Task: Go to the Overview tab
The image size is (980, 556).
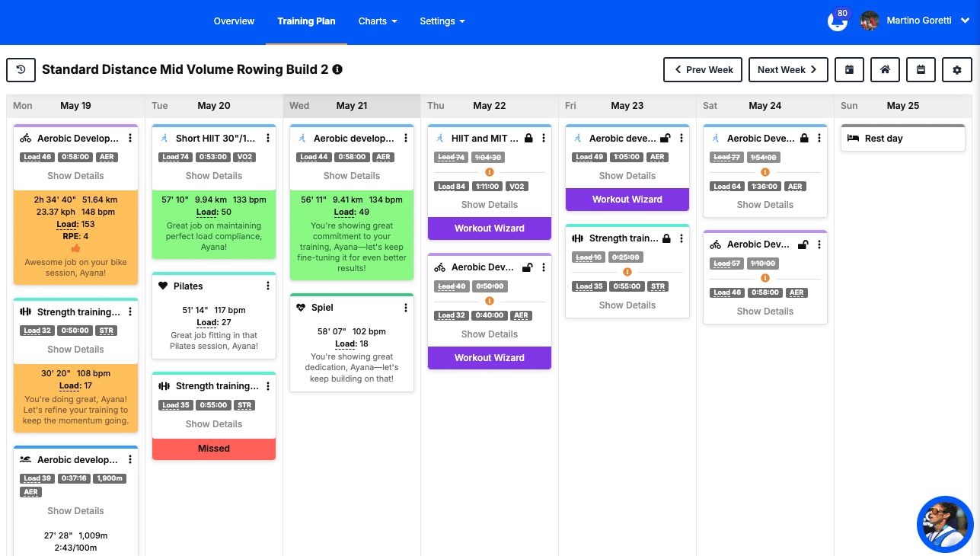Action: (234, 21)
